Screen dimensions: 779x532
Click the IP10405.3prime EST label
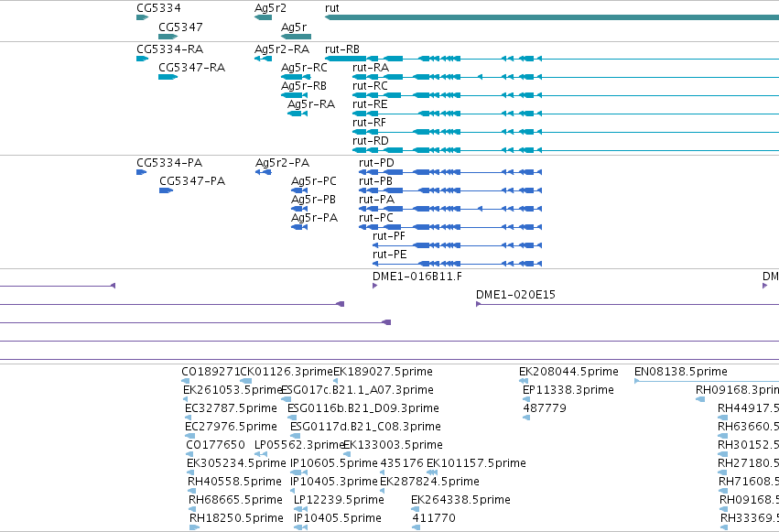click(334, 483)
